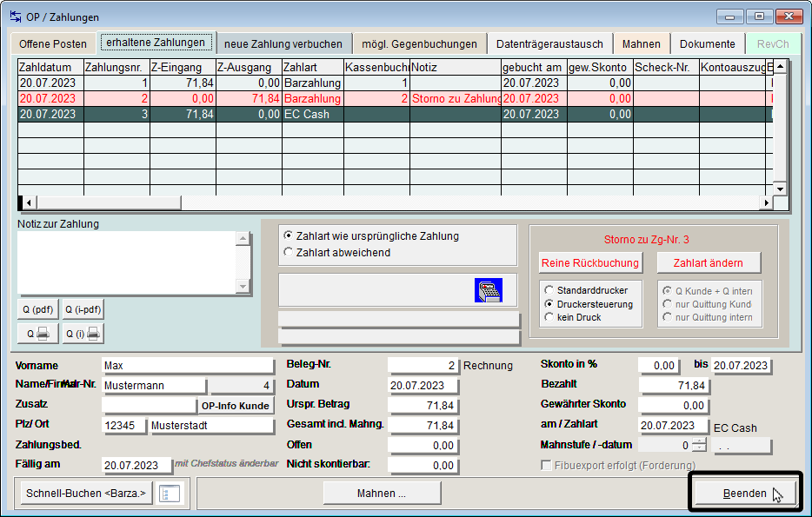Open neue Zahlung verbuchen tab

point(283,44)
